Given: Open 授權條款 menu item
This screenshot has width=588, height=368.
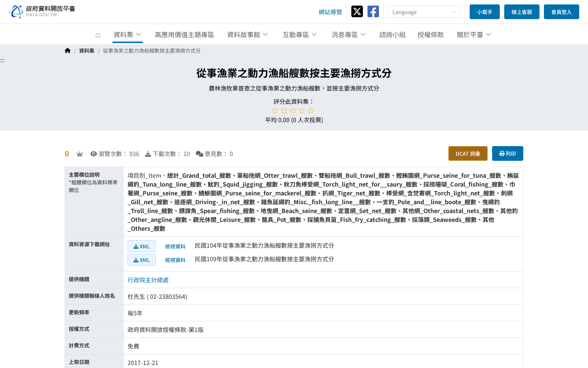Looking at the screenshot, I should pos(431,35).
